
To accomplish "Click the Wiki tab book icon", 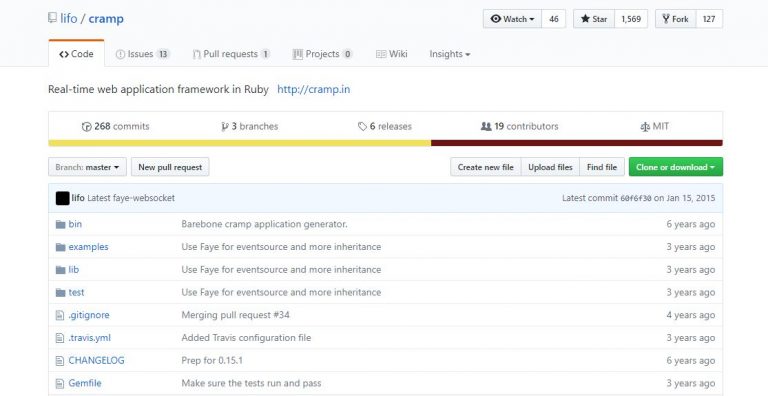I will (x=381, y=54).
